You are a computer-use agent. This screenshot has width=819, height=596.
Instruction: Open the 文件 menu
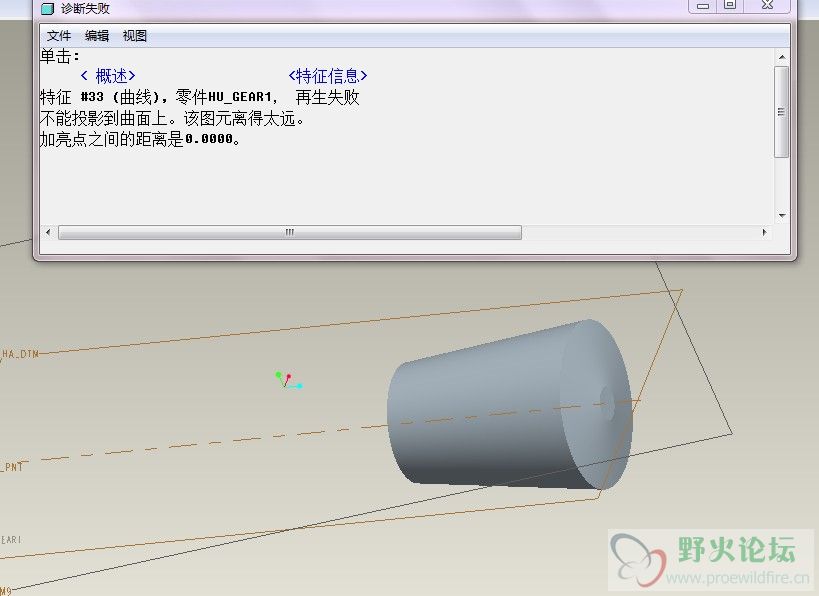coord(58,36)
